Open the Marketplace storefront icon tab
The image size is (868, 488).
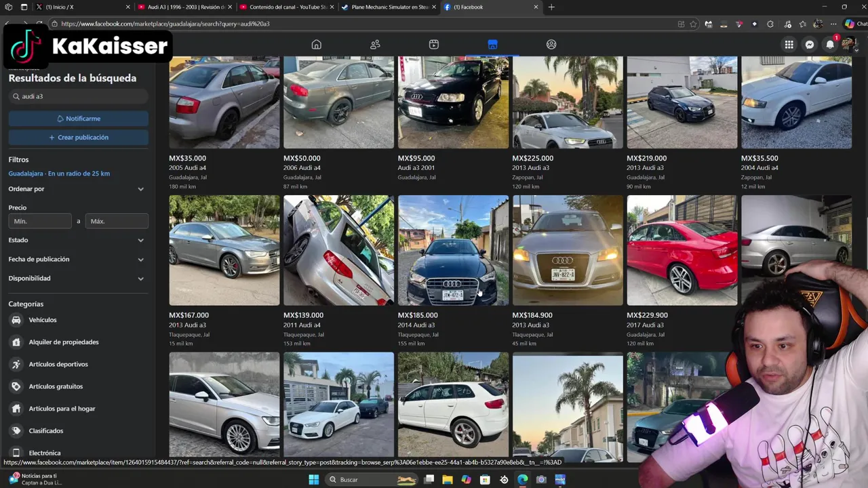(492, 45)
